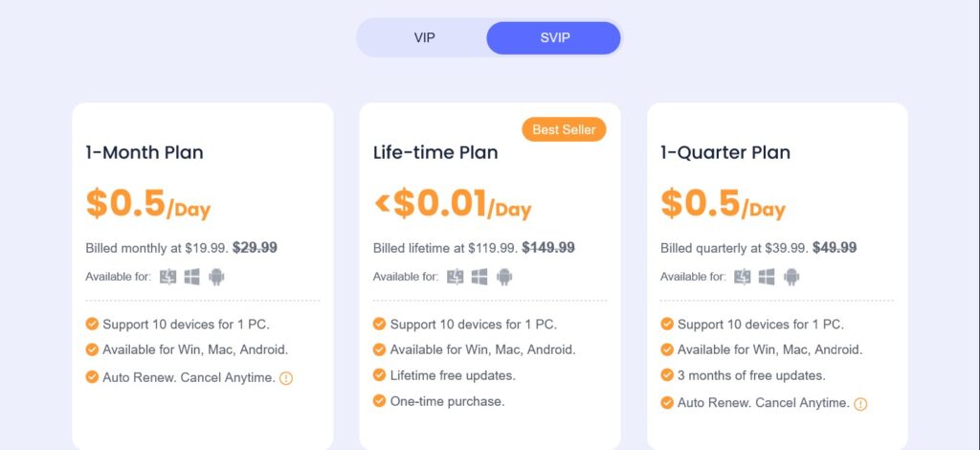Click the Mac icon in Life-time Plan
980x450 pixels.
pyautogui.click(x=456, y=277)
